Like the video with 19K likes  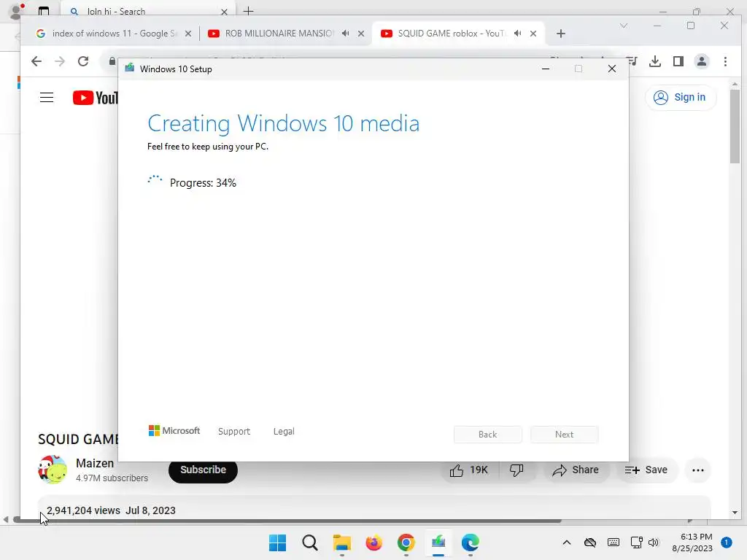pyautogui.click(x=469, y=470)
